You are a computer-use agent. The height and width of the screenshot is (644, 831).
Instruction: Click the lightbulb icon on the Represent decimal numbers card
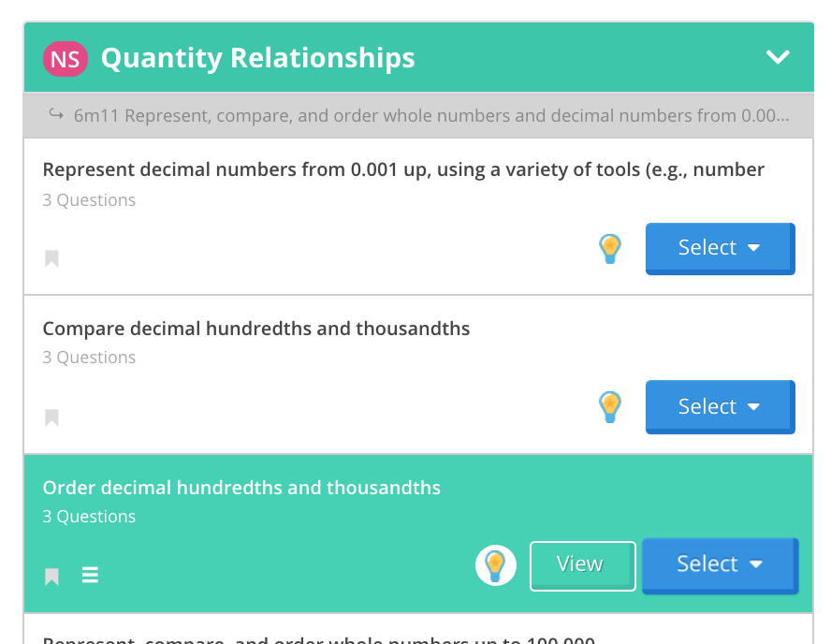tap(610, 248)
